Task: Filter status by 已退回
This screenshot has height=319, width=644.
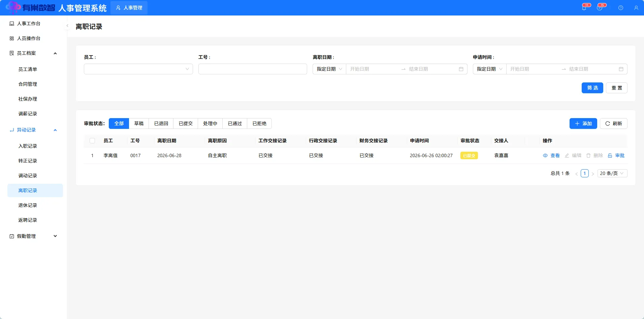Action: tap(161, 123)
